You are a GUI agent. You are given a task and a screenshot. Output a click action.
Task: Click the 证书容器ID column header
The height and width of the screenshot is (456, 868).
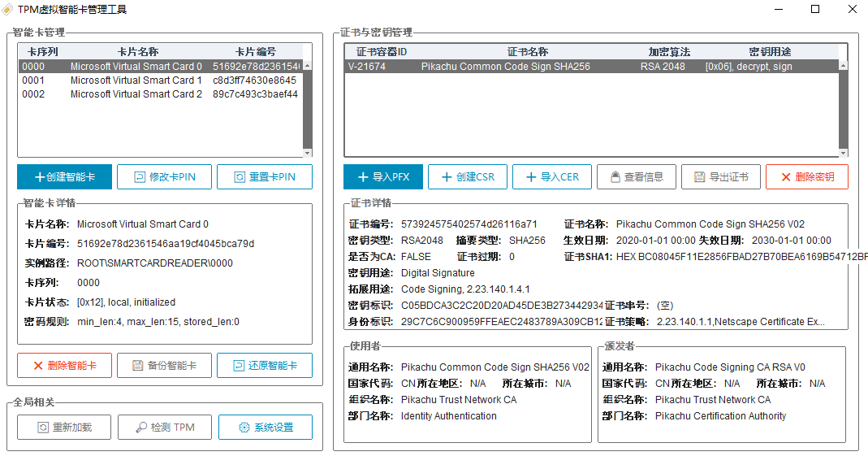(x=382, y=52)
